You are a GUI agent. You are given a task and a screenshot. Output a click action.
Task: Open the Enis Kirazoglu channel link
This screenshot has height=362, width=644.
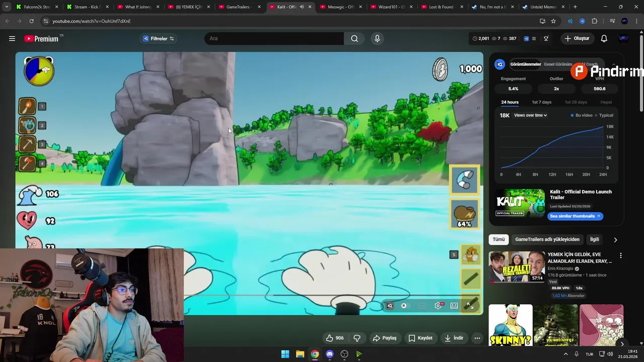tap(561, 268)
